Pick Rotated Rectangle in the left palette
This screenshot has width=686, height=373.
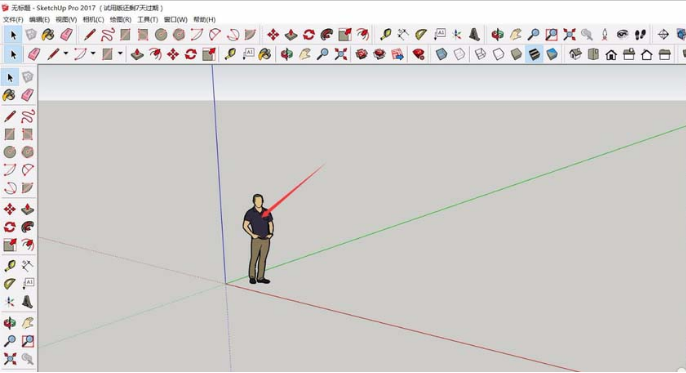[28, 134]
